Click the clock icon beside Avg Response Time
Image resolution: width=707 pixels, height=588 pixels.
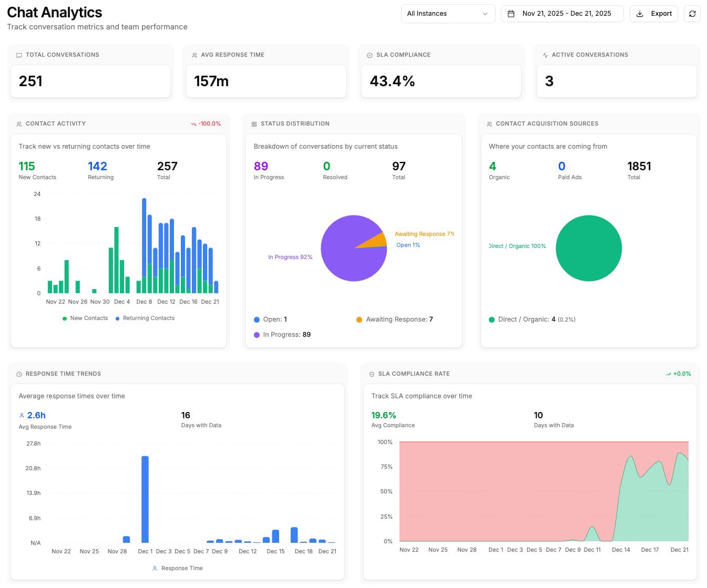194,55
